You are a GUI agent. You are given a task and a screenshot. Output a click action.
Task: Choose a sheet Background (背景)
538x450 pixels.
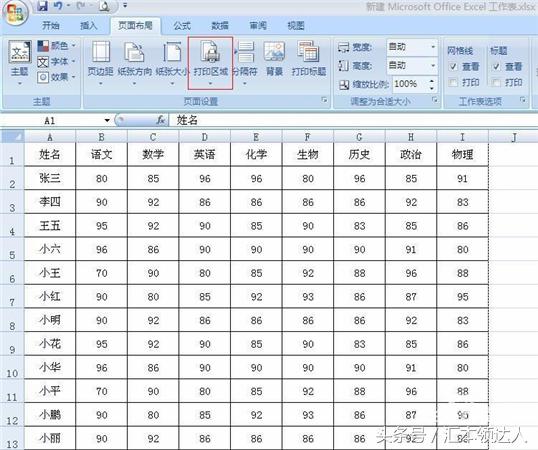pos(274,59)
